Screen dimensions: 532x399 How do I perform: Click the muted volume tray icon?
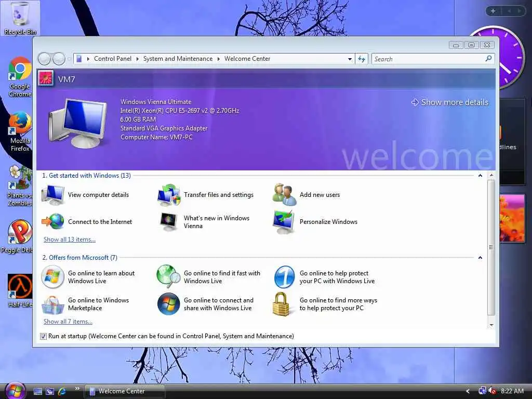click(x=493, y=391)
